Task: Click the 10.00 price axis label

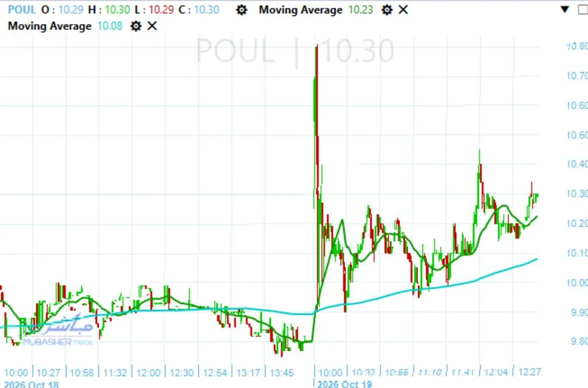Action: [577, 283]
